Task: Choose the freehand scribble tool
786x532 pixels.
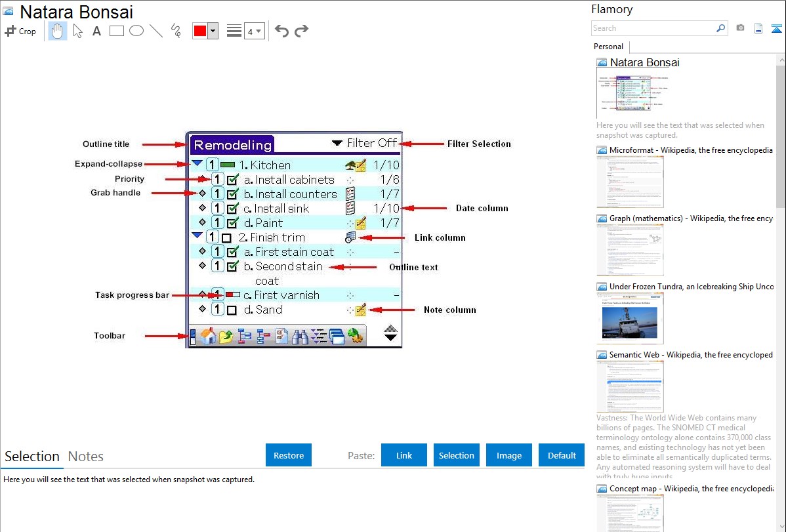Action: pyautogui.click(x=176, y=31)
